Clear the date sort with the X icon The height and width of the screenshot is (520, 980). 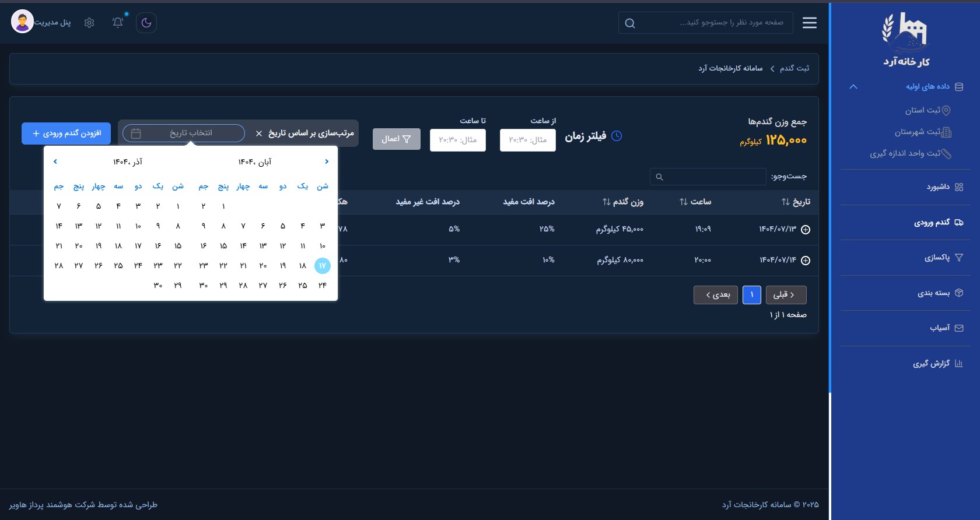[x=259, y=133]
